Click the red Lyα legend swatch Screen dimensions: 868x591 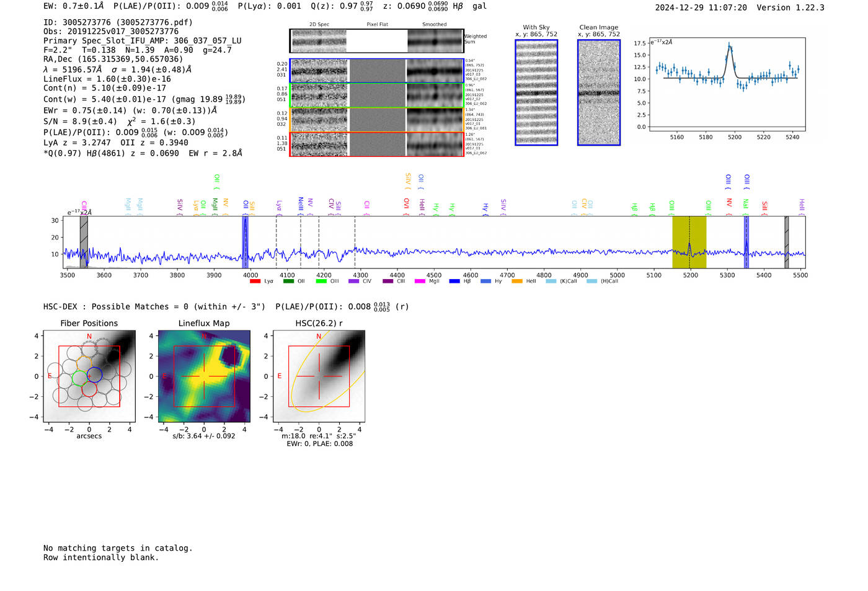255,282
